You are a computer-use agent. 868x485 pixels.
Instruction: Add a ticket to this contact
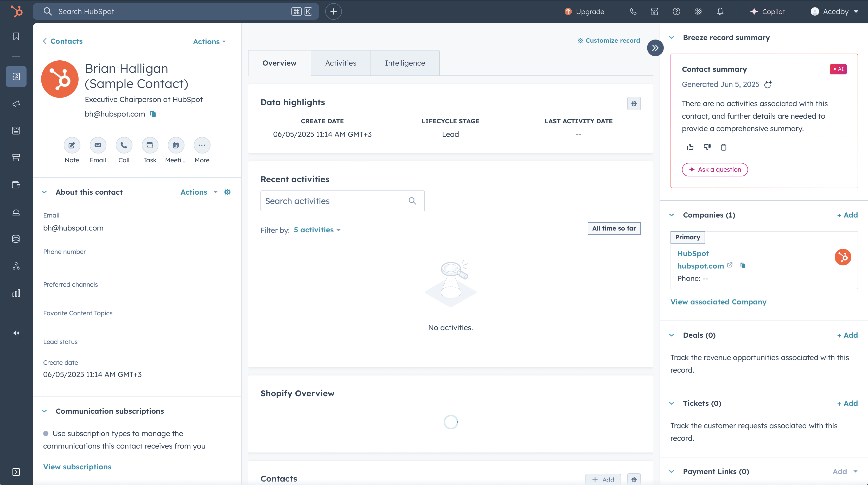847,404
